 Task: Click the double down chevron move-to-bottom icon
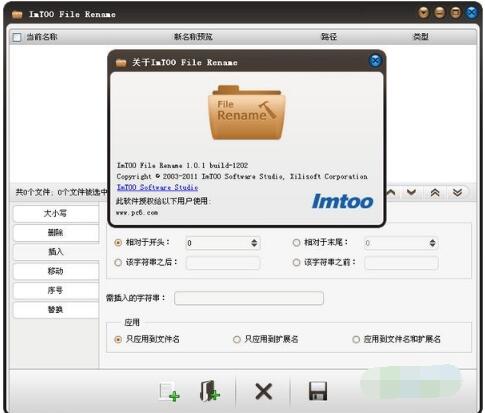click(x=457, y=192)
